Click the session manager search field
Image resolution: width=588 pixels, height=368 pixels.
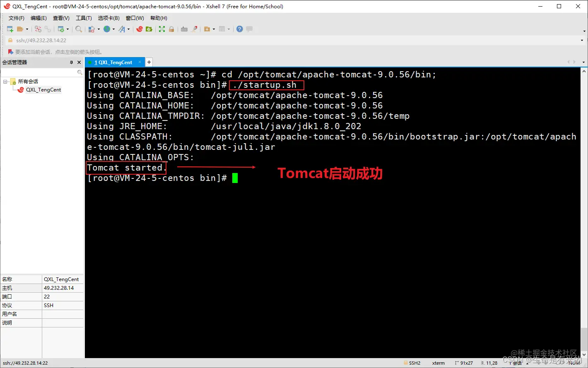(42, 72)
